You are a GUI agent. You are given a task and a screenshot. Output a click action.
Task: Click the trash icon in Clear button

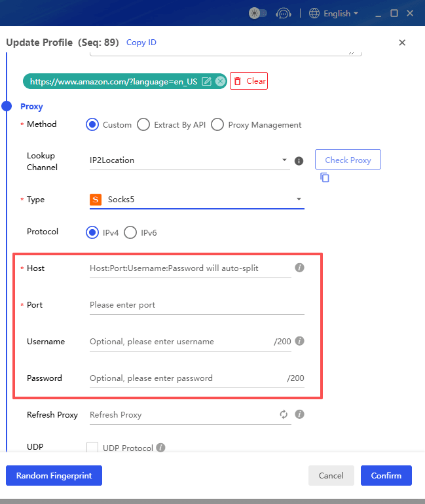238,81
